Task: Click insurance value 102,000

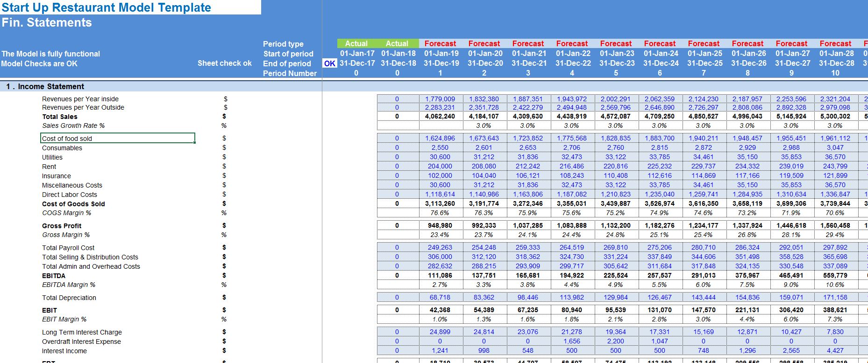Action: (x=440, y=175)
